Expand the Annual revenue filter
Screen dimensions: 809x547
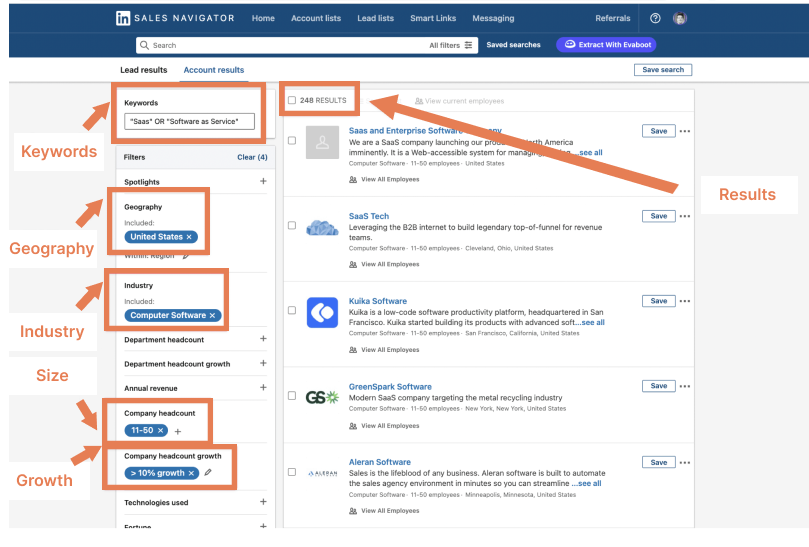[x=263, y=388]
